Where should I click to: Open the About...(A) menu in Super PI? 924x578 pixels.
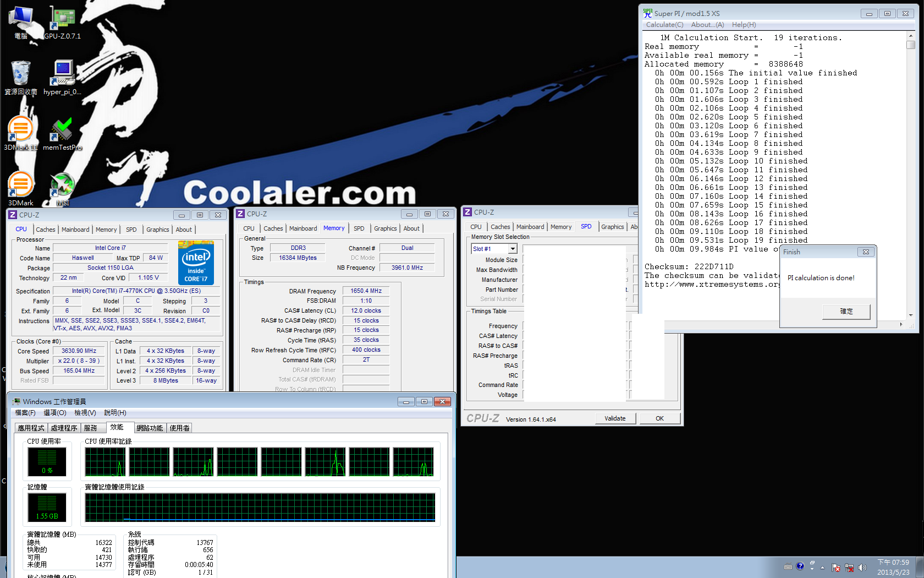pos(707,25)
